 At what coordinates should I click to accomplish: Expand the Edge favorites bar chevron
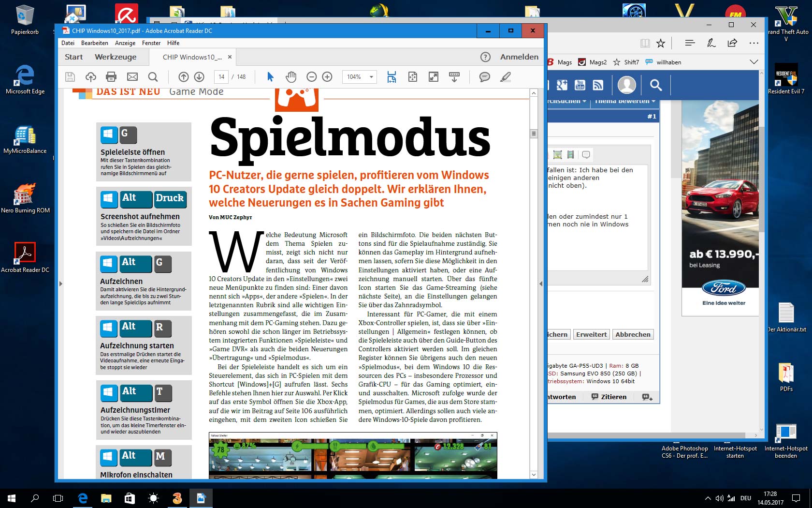(754, 62)
